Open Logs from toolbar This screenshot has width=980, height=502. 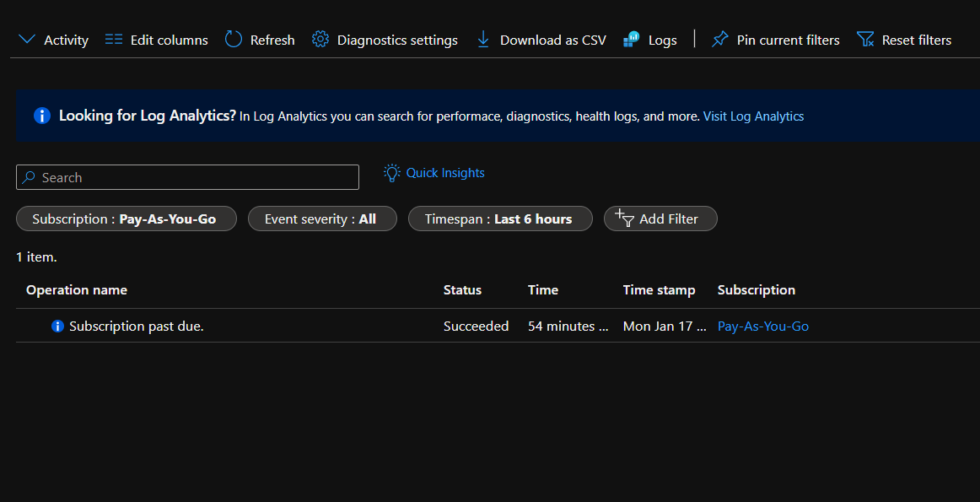pyautogui.click(x=649, y=40)
